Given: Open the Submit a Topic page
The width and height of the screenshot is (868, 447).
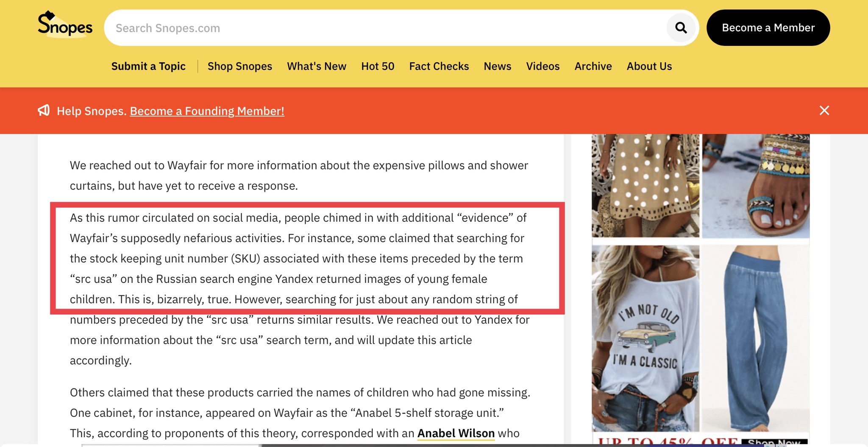Looking at the screenshot, I should tap(148, 67).
